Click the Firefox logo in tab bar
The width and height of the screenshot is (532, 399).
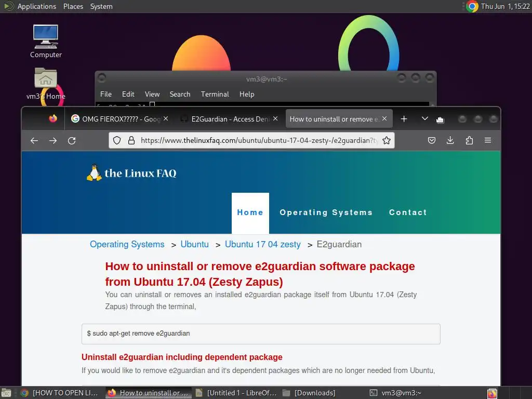click(53, 118)
